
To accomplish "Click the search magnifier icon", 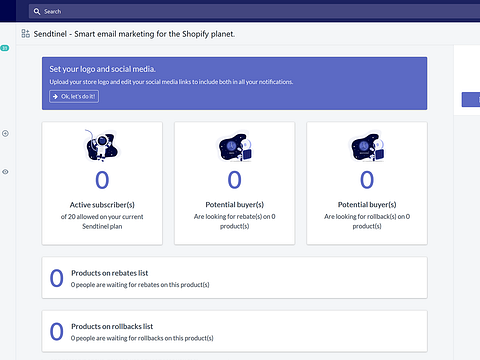I will pos(37,12).
